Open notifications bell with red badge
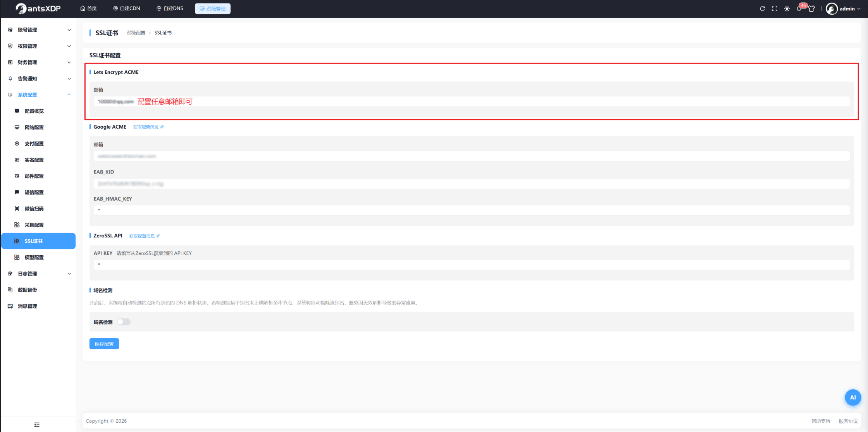Image resolution: width=868 pixels, height=432 pixels. tap(800, 8)
